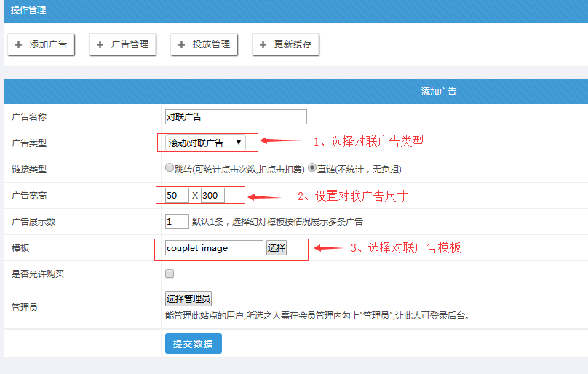
Task: Submit the form with 提交数据
Action: tap(193, 343)
